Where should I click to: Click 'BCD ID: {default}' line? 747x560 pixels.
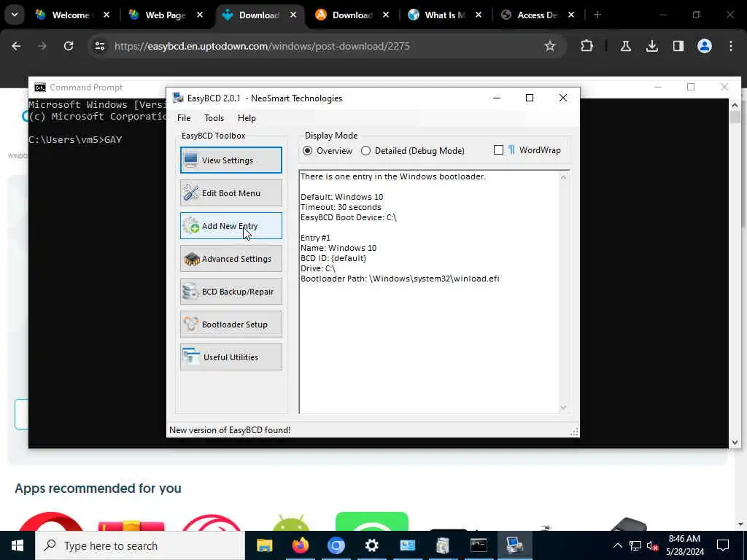[333, 258]
